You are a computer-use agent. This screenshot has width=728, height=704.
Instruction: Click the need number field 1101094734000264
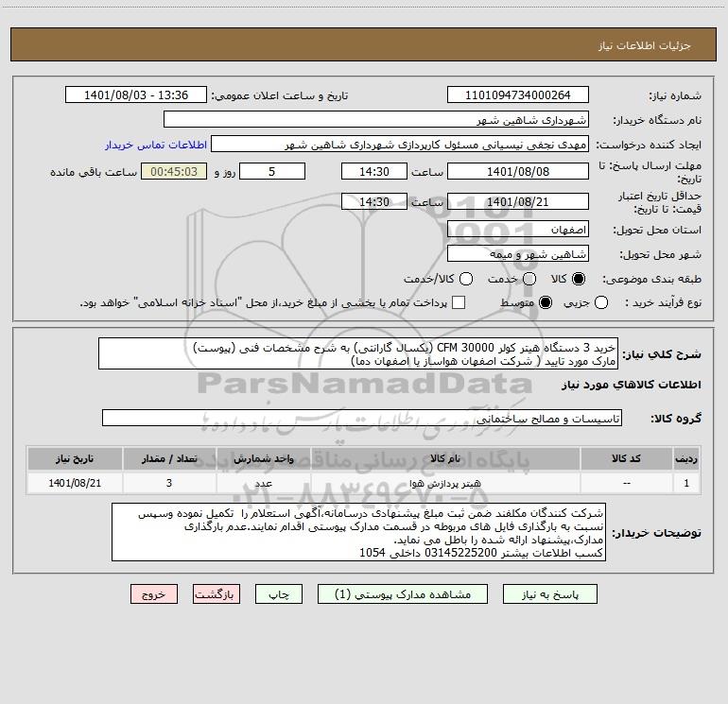click(x=518, y=95)
